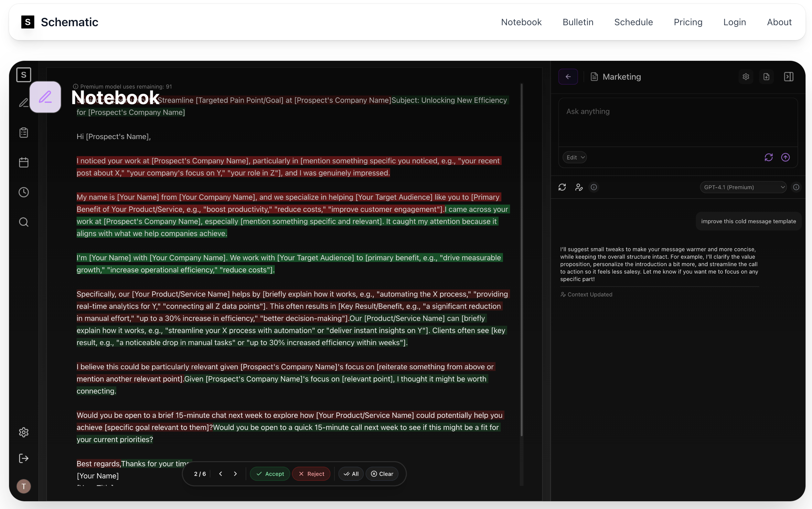Image resolution: width=812 pixels, height=509 pixels.
Task: Click the purple back arrow button
Action: [568, 77]
